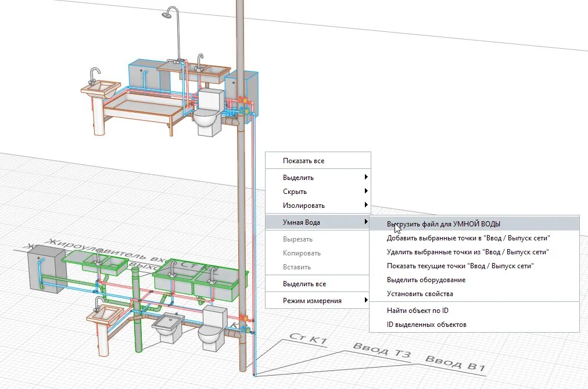The height and width of the screenshot is (389, 588).
Task: Choose 'Найти объект по ID'
Action: coord(474,310)
